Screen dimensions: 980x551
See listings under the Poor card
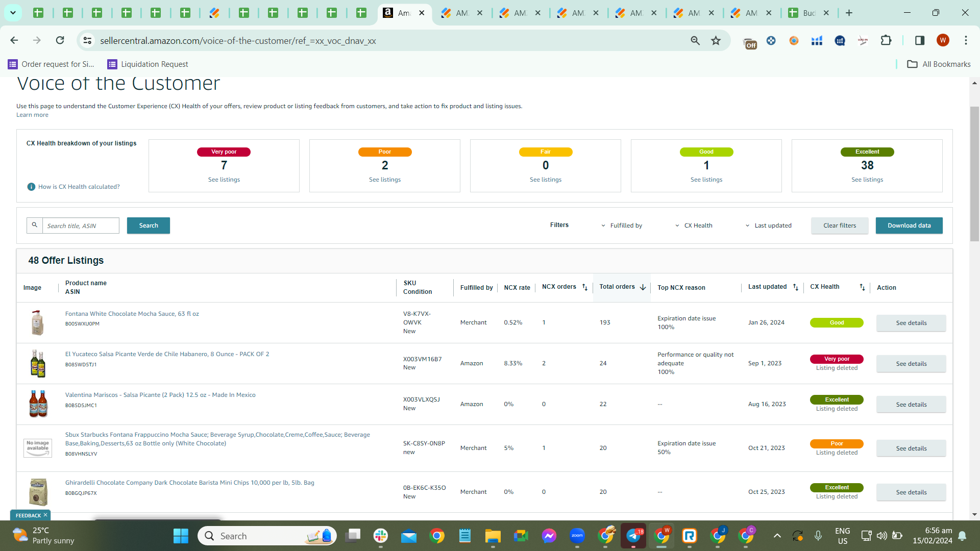coord(385,180)
